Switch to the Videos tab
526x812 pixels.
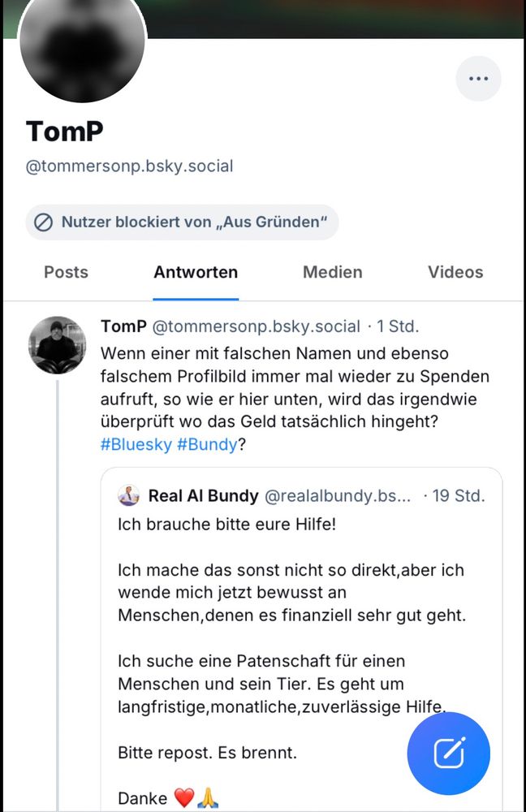455,272
